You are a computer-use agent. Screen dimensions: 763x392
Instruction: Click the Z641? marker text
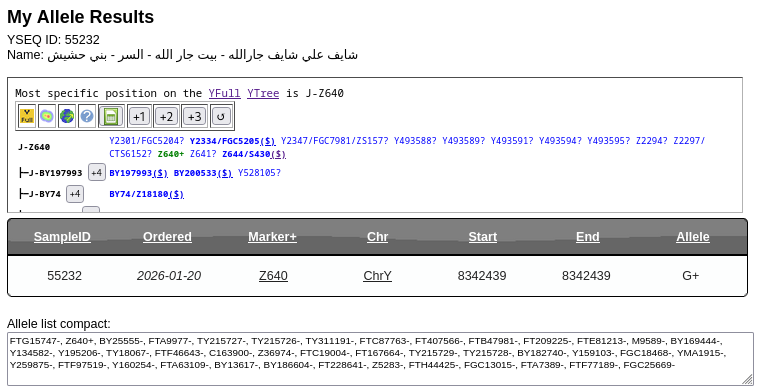[x=203, y=154]
